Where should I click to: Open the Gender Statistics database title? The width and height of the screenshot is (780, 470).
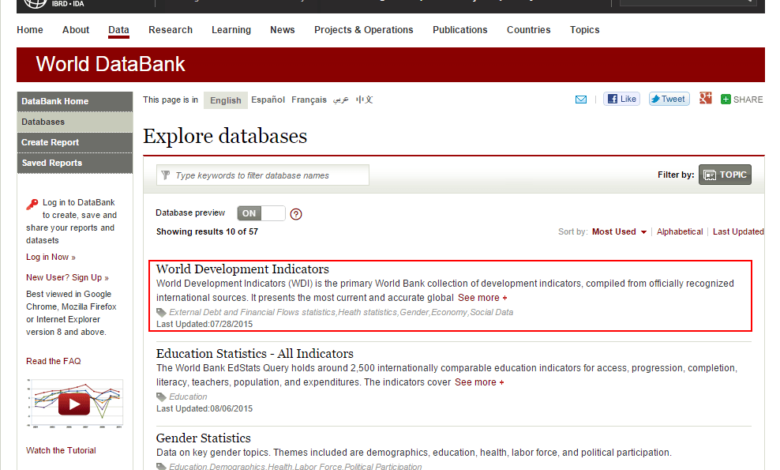[203, 438]
